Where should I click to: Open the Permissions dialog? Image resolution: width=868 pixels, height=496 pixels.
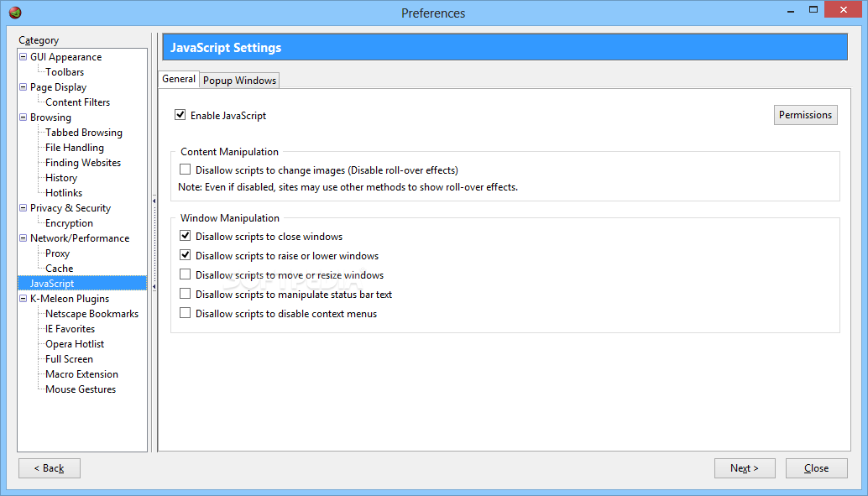pyautogui.click(x=805, y=115)
